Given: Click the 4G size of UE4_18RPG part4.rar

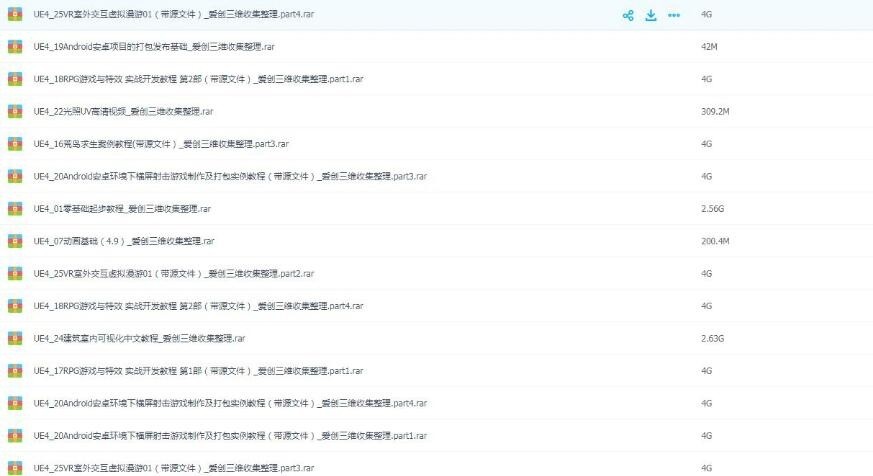Looking at the screenshot, I should click(x=707, y=306).
